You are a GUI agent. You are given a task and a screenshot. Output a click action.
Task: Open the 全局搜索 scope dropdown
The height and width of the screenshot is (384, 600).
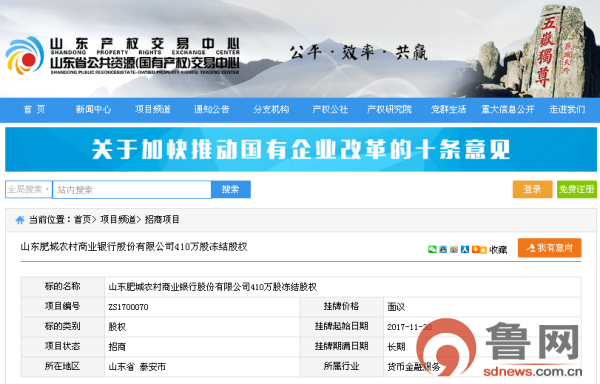click(29, 189)
